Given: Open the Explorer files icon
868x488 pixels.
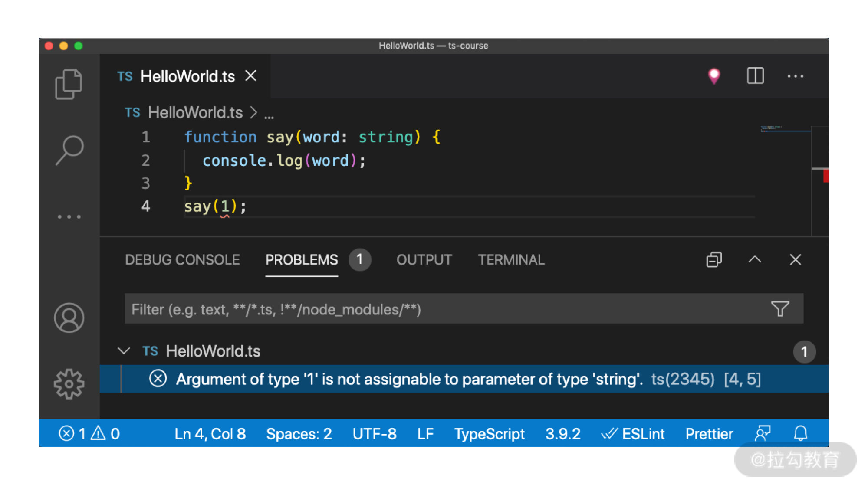Looking at the screenshot, I should (69, 84).
